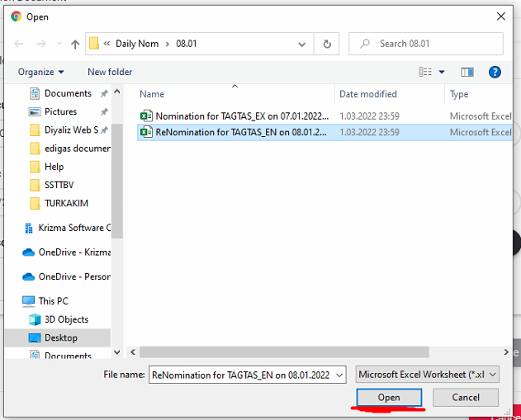Click the change view layout icon

coord(425,72)
